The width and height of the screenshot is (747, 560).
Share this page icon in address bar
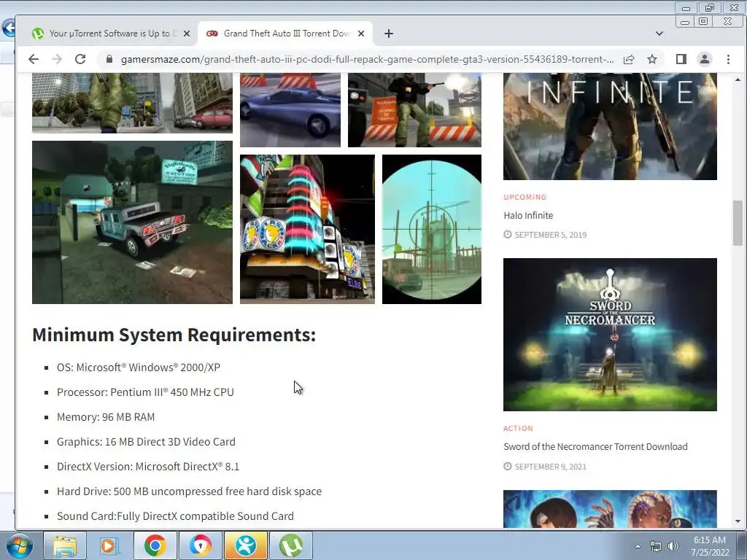click(629, 59)
